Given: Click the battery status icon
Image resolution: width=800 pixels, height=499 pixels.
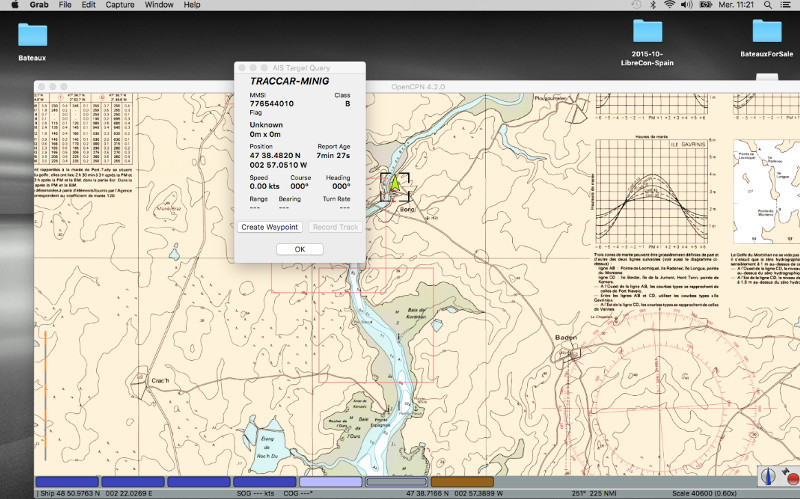Looking at the screenshot, I should (706, 5).
